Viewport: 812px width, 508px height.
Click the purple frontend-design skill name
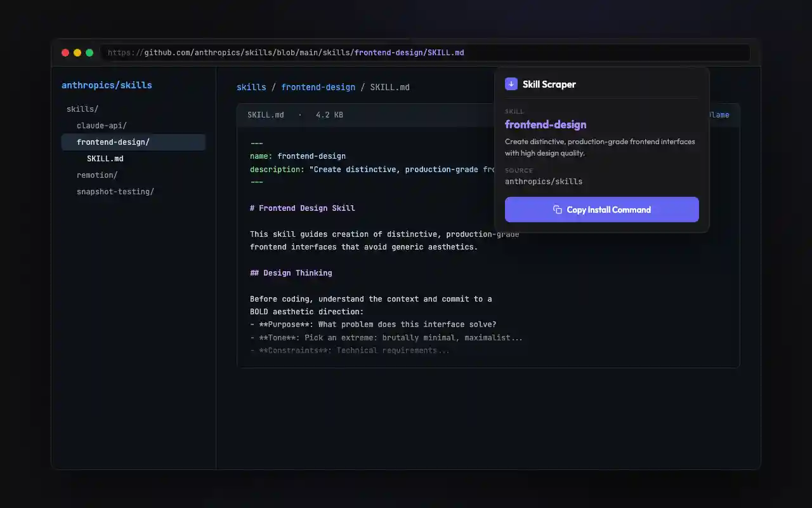pos(546,124)
